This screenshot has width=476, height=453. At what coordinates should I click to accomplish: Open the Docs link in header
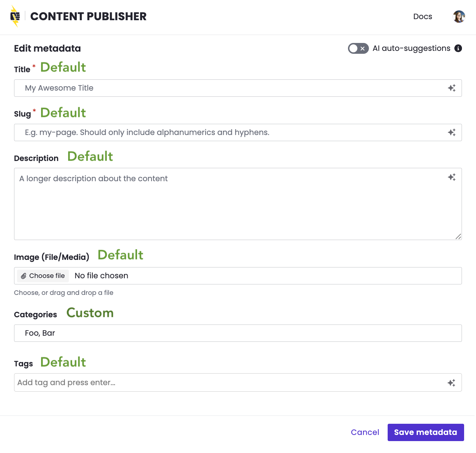tap(422, 17)
